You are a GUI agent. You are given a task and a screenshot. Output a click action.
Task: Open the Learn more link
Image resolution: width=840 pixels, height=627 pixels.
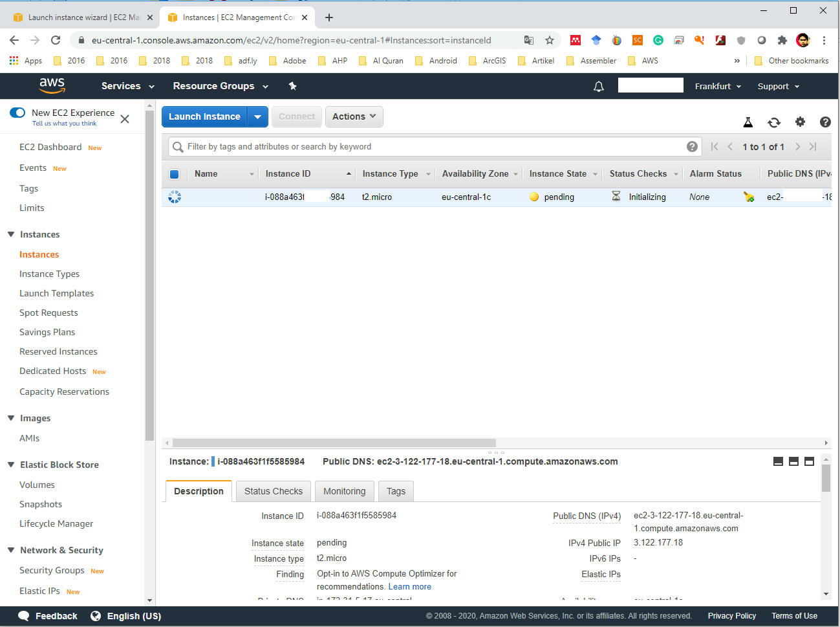click(409, 586)
